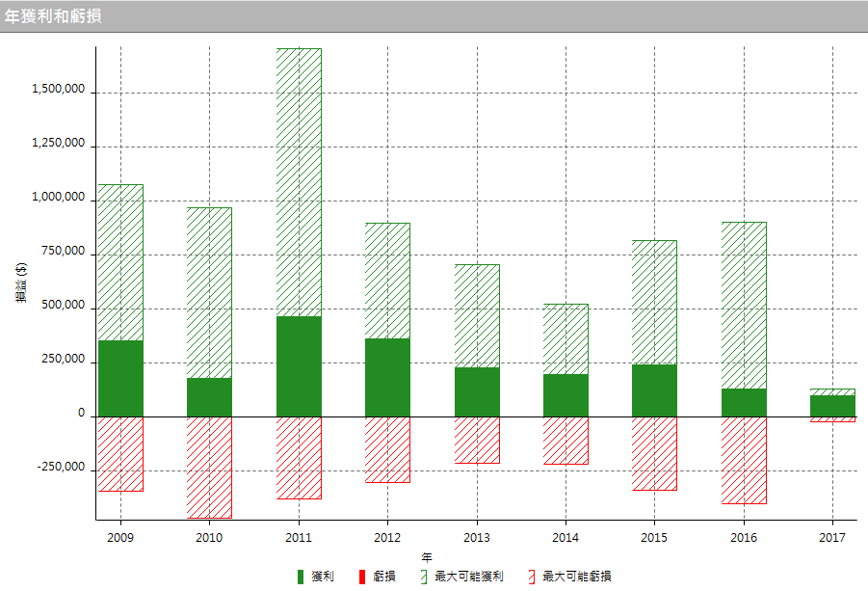The image size is (868, 591).
Task: Select the 2016 x-axis label
Action: (x=744, y=537)
